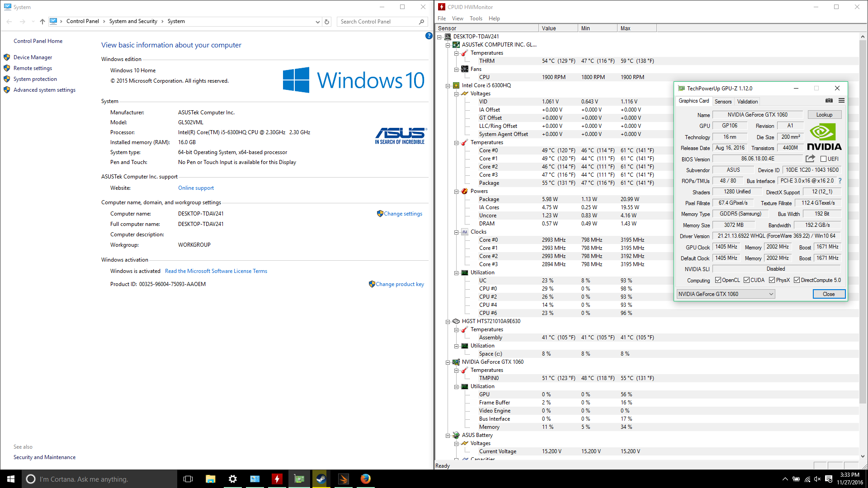Open the Tools menu in HWMonitor
The width and height of the screenshot is (868, 488).
click(x=476, y=19)
